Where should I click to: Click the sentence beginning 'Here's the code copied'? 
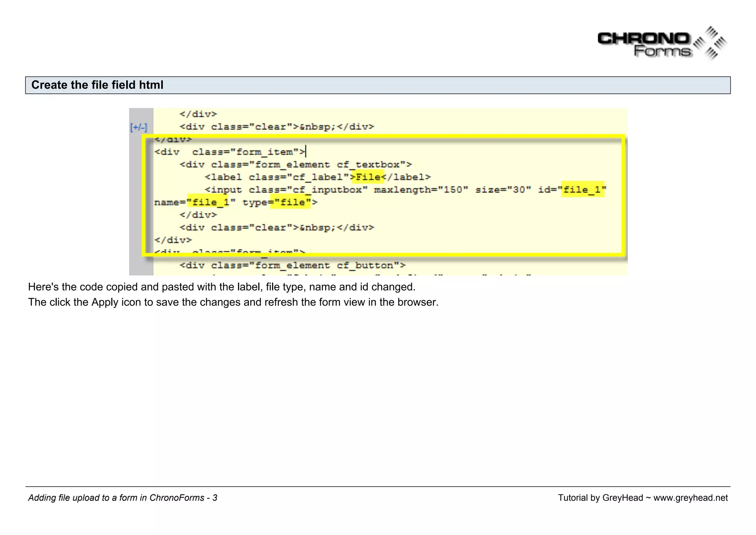[222, 287]
